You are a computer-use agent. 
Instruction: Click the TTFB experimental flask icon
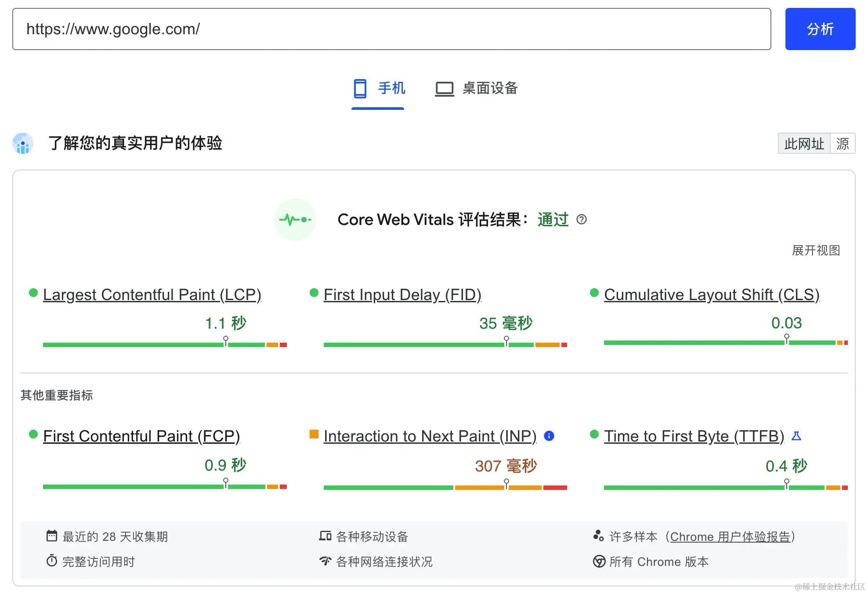click(x=796, y=436)
